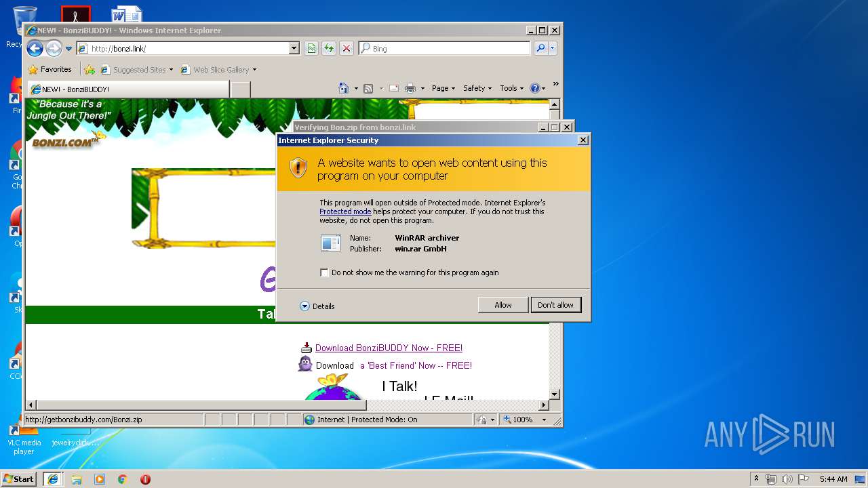Click Internet Explorer taskbar button

[53, 479]
